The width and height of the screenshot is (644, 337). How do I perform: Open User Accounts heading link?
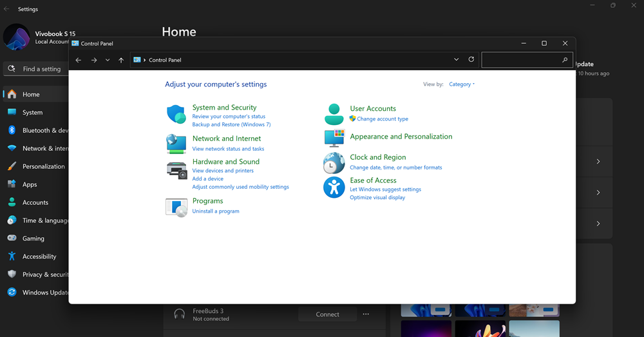(x=373, y=108)
